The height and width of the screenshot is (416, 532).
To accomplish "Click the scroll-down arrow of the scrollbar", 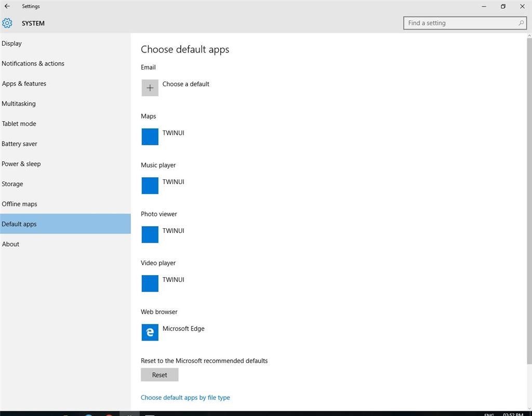I will point(529,409).
